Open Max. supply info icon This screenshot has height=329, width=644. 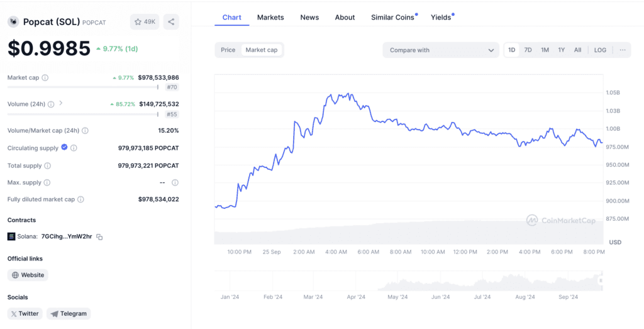(x=47, y=182)
